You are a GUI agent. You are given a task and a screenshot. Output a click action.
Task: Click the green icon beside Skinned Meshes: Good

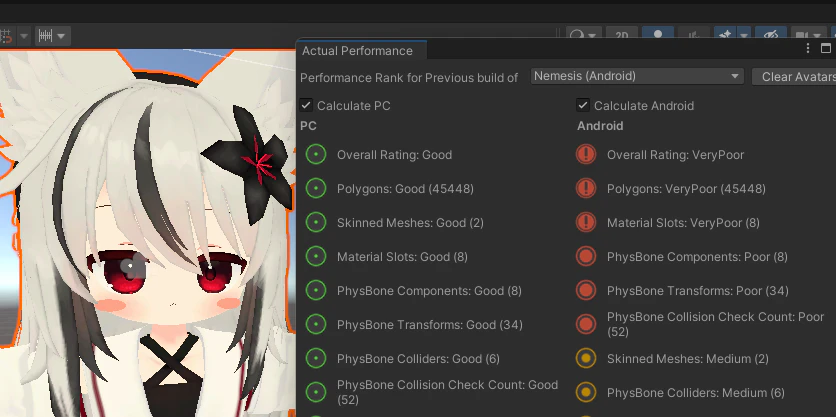[x=316, y=222]
